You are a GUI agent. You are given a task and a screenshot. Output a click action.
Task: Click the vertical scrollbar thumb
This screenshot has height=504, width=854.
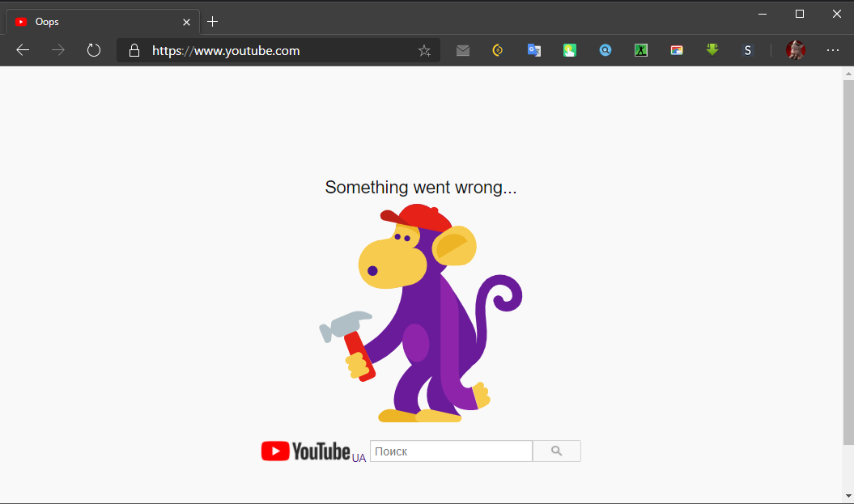pos(848,262)
